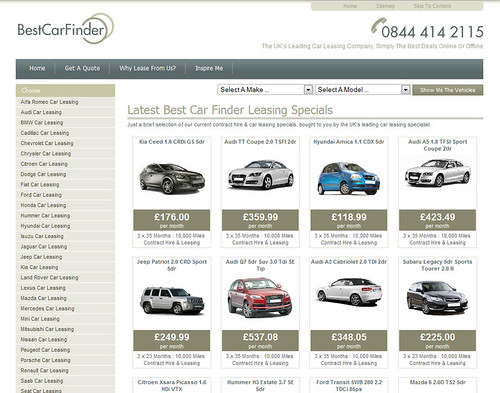Open the Sitemap link

[385, 6]
